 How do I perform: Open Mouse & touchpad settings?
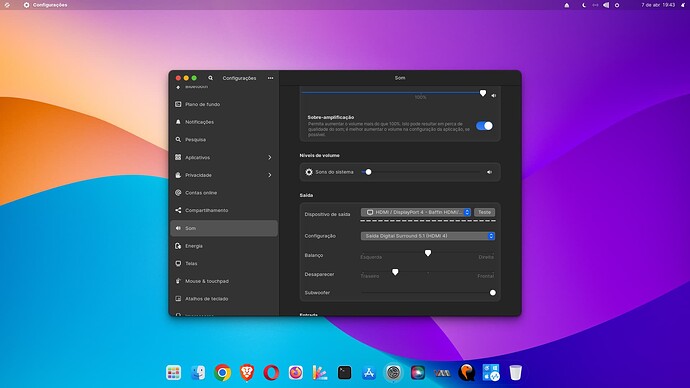coord(224,281)
